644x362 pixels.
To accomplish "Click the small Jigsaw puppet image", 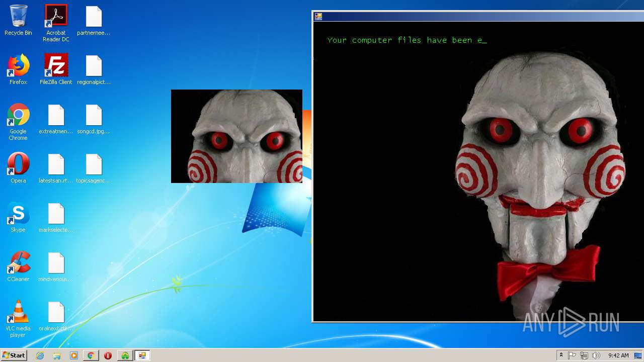I will tap(236, 136).
